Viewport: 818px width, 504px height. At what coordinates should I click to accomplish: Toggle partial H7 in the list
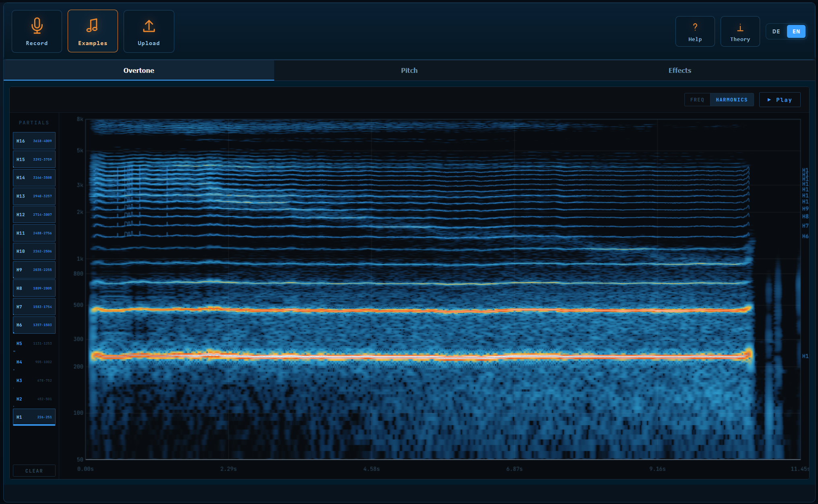(34, 307)
